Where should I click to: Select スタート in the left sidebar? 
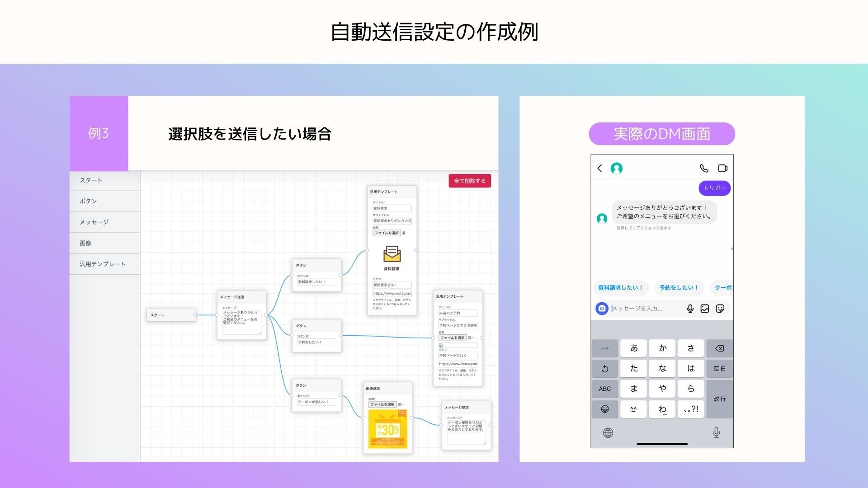pyautogui.click(x=91, y=180)
